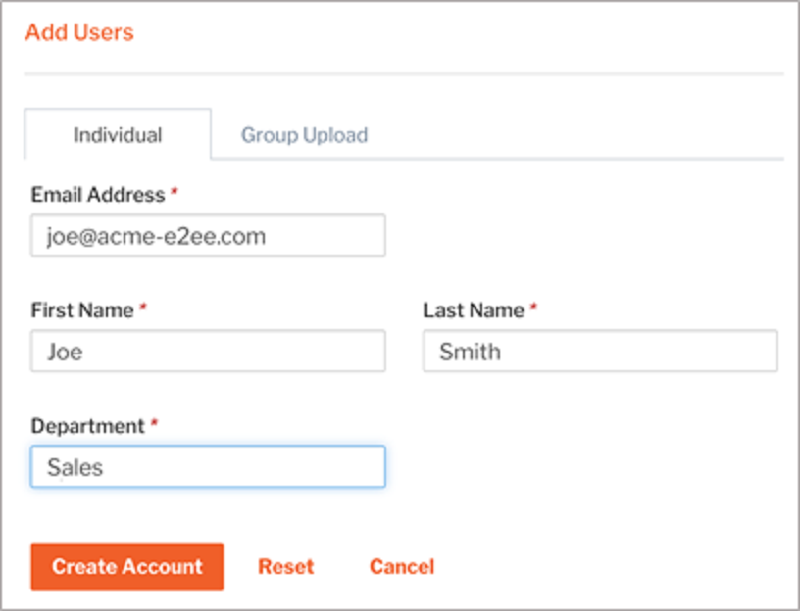Reset the form with Reset link
The image size is (800, 611).
286,567
